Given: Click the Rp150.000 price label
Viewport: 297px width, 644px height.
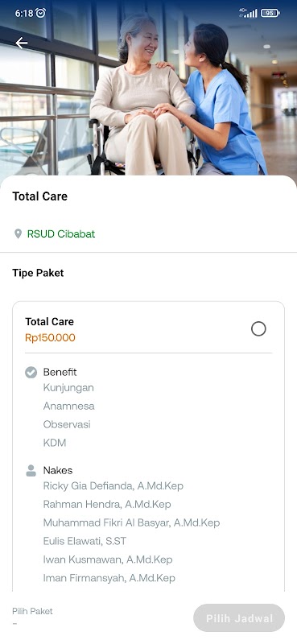Looking at the screenshot, I should (50, 338).
